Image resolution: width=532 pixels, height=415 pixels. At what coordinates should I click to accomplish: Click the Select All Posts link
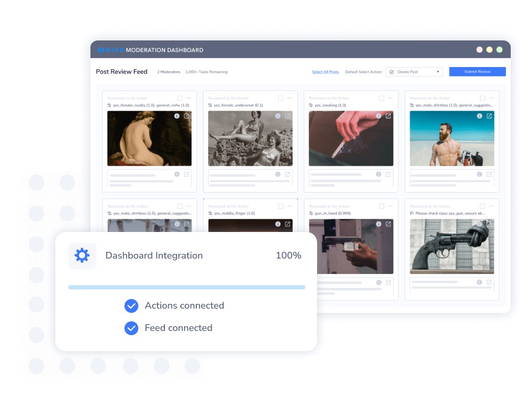click(x=325, y=72)
